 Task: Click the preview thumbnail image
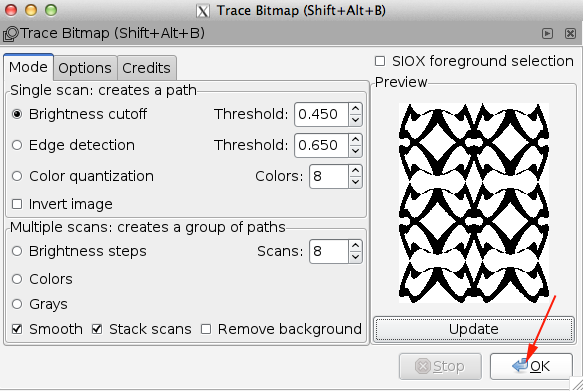pos(474,203)
